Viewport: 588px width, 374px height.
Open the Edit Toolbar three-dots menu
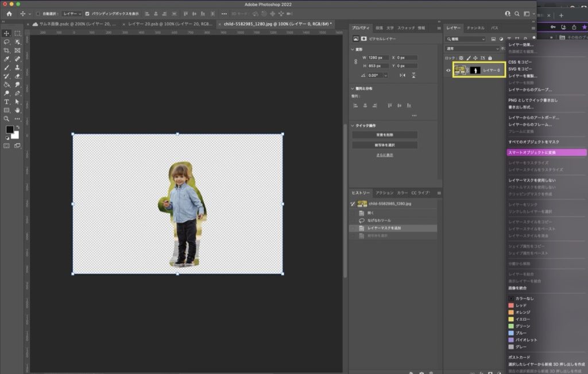17,119
